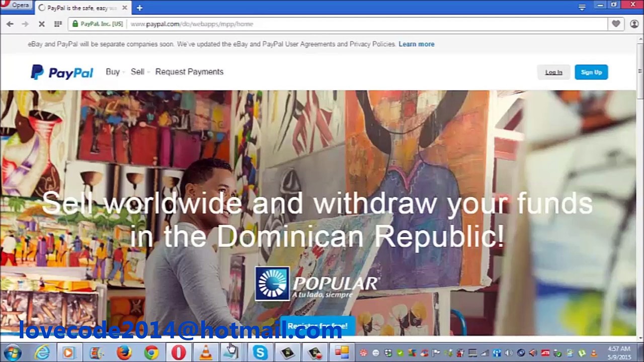Click the Popular bank logo

[317, 284]
